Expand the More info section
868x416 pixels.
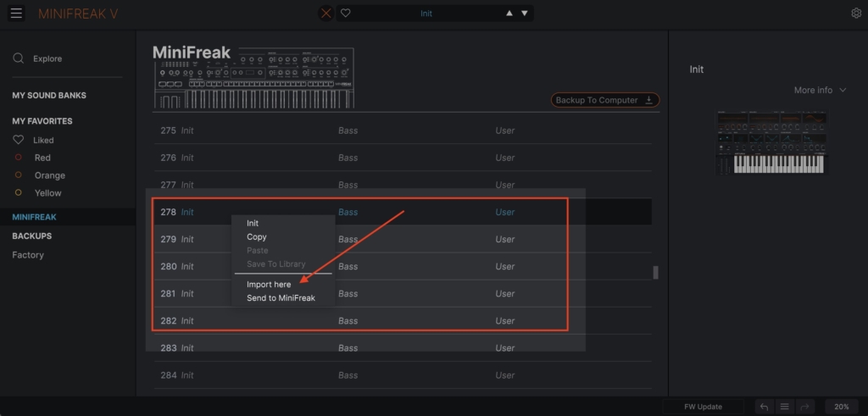coord(820,90)
